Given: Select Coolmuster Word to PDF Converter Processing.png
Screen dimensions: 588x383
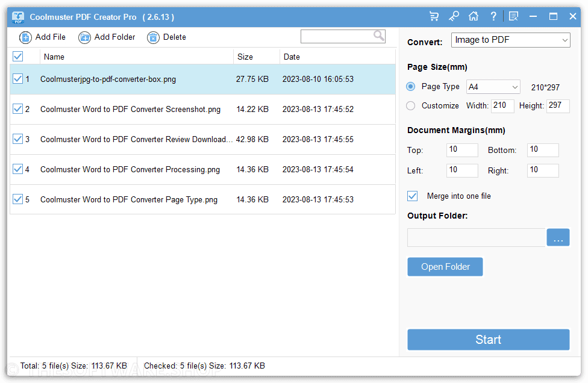Looking at the screenshot, I should [x=130, y=169].
